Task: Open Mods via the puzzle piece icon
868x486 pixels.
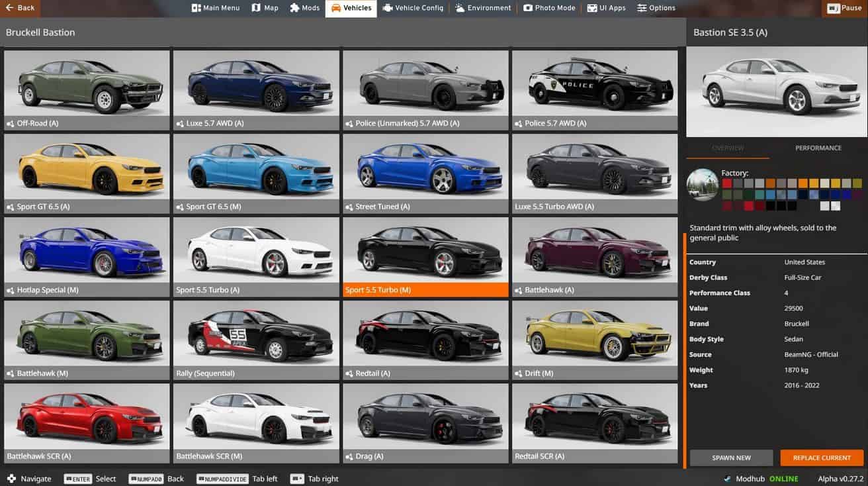Action: coord(294,8)
